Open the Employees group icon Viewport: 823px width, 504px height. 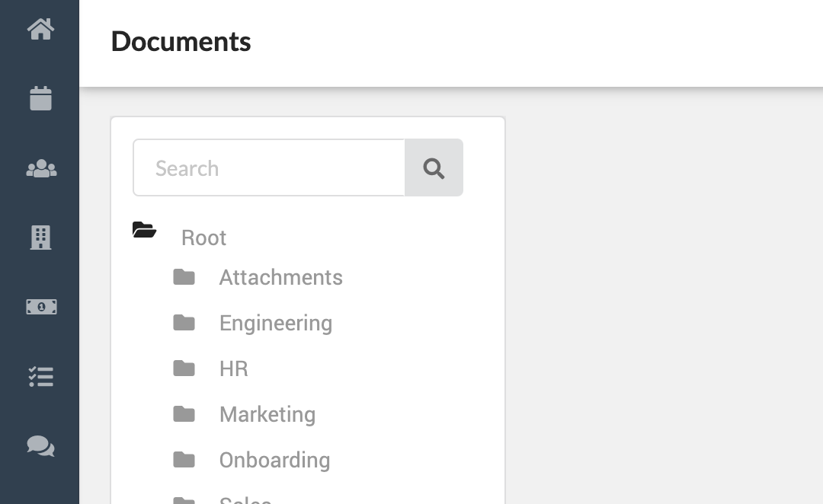point(40,168)
